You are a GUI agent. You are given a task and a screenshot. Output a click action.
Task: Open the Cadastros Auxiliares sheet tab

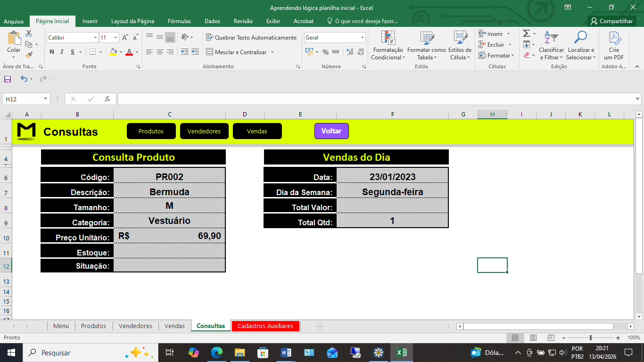(265, 326)
